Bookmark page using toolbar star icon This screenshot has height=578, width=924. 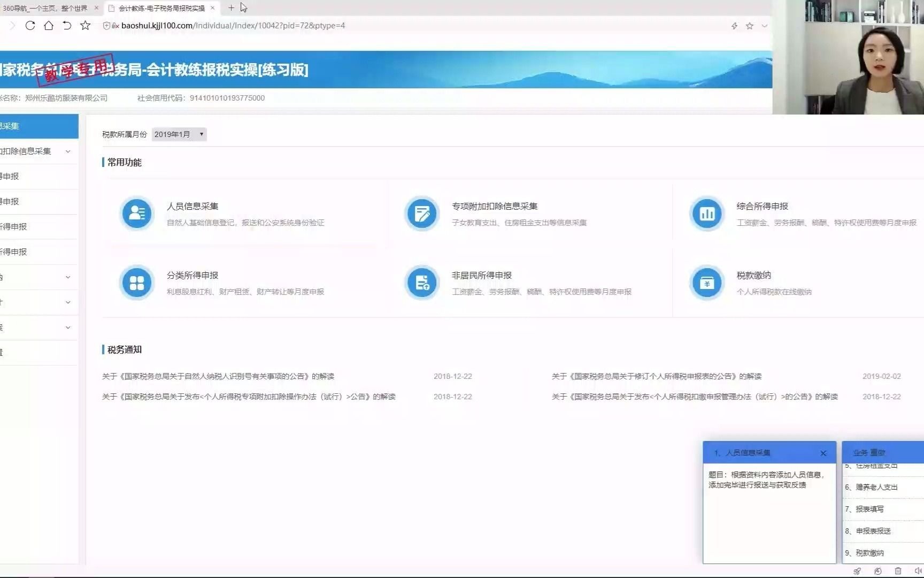pyautogui.click(x=85, y=25)
